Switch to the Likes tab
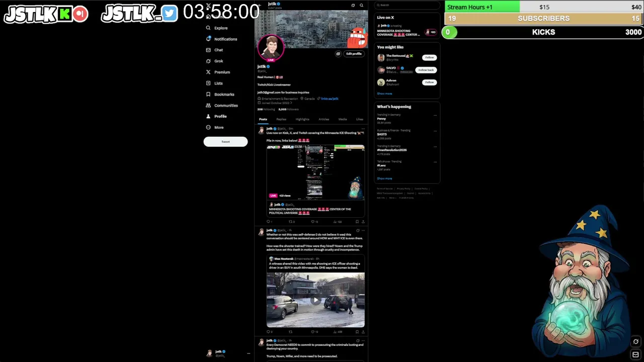The width and height of the screenshot is (644, 362). click(359, 120)
